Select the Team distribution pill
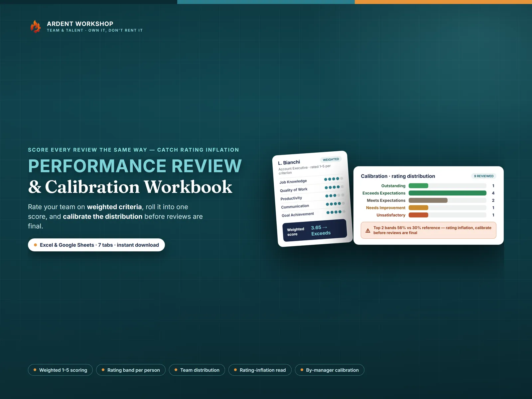532x399 pixels. click(197, 370)
